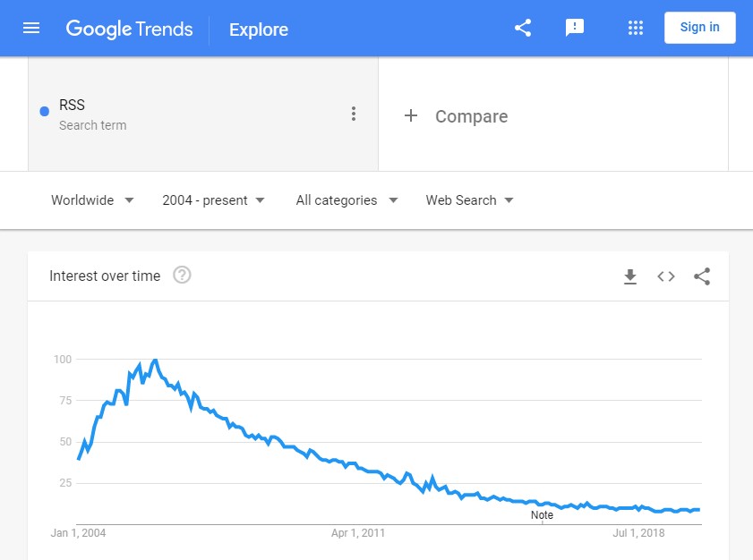
Task: Open the Worldwide region dropdown
Action: (92, 200)
